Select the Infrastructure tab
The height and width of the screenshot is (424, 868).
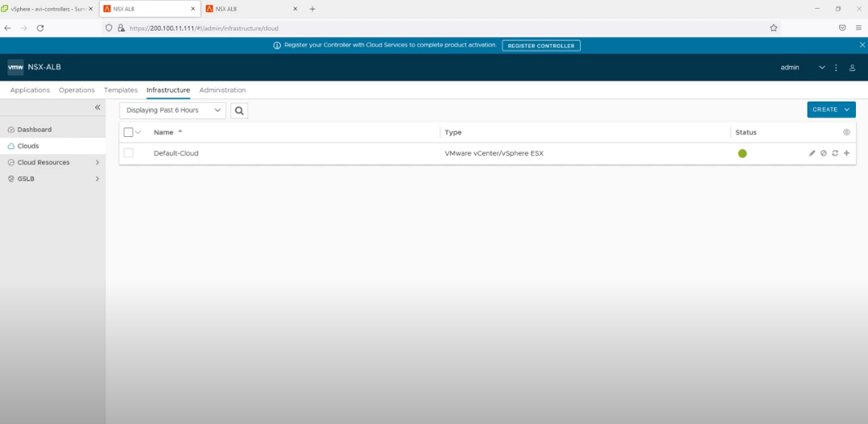[x=168, y=89]
